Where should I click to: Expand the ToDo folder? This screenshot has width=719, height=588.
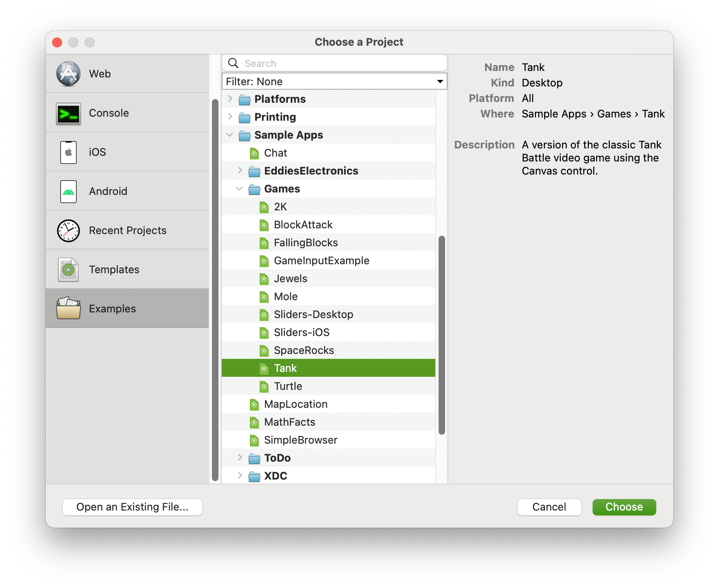[x=240, y=458]
